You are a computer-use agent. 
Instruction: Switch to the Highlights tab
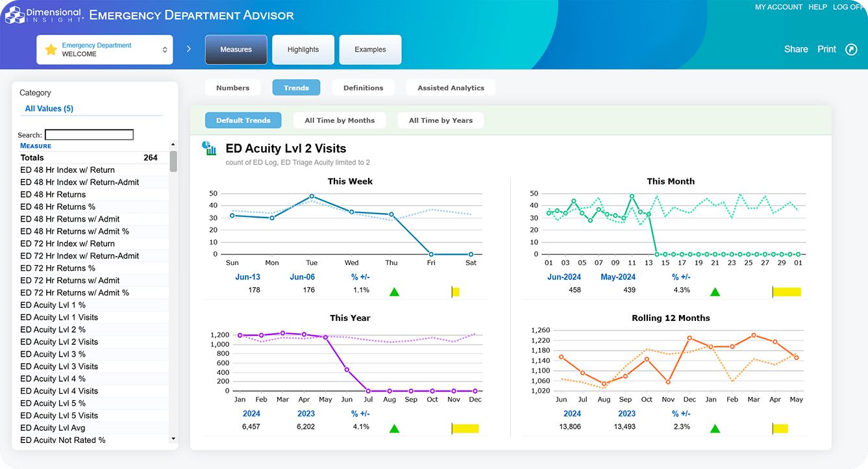pos(303,49)
